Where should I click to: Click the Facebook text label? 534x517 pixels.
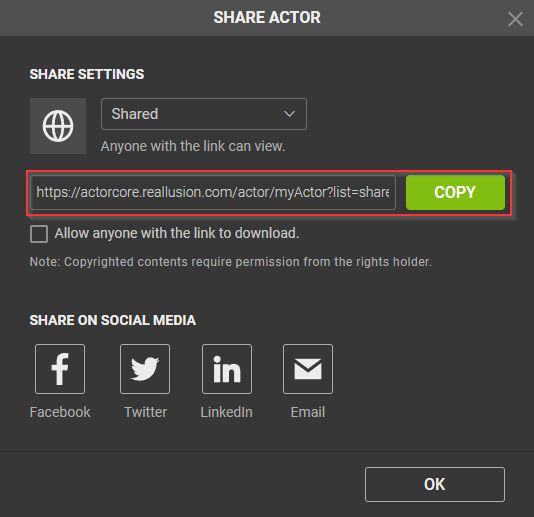tap(60, 412)
